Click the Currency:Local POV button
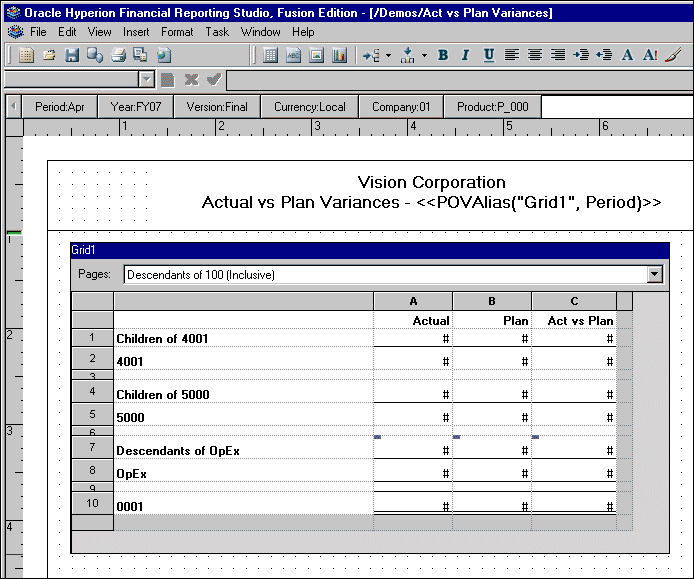 [x=310, y=107]
